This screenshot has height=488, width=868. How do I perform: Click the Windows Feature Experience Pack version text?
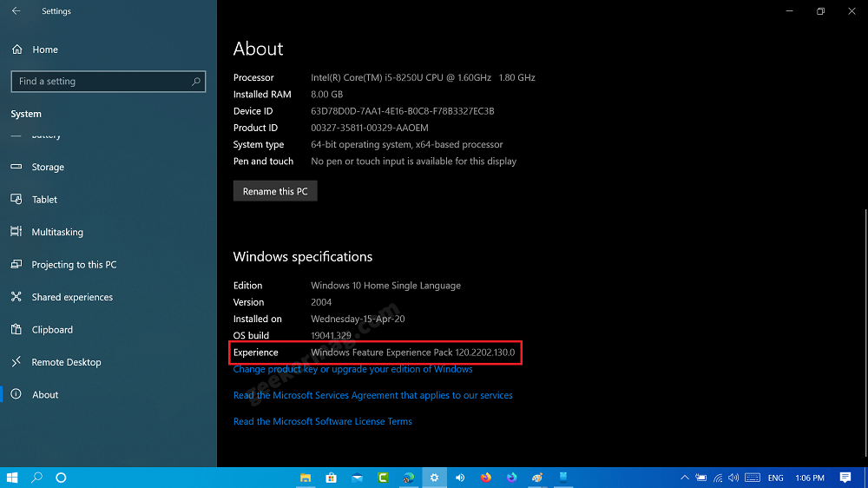[x=412, y=353]
